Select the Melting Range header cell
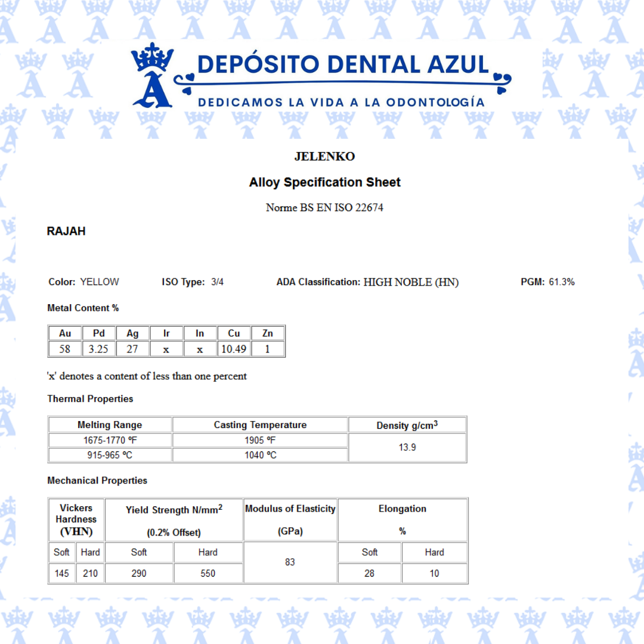This screenshot has width=644, height=644. coord(110,425)
